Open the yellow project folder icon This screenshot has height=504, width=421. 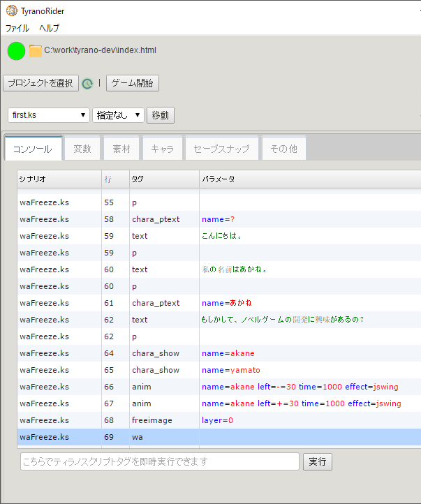[x=36, y=51]
